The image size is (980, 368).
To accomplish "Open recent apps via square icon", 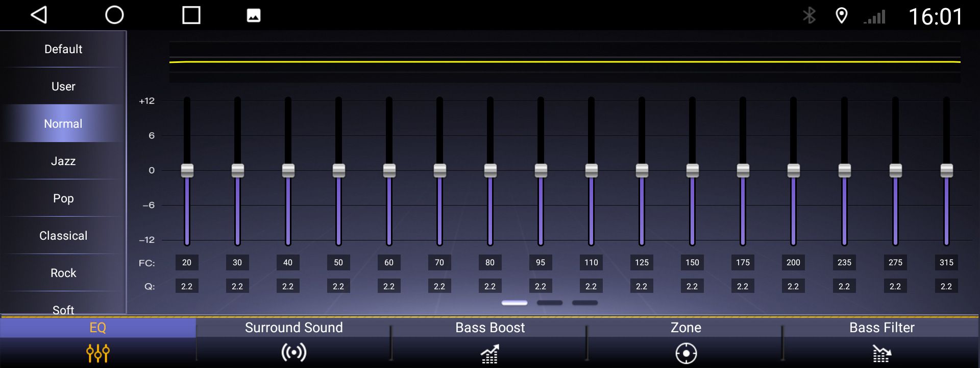I will pyautogui.click(x=191, y=15).
